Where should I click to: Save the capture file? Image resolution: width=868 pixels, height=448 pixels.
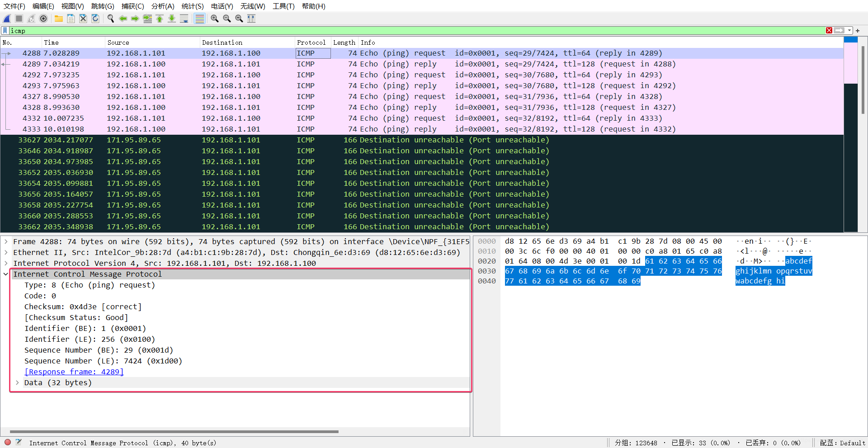(71, 19)
